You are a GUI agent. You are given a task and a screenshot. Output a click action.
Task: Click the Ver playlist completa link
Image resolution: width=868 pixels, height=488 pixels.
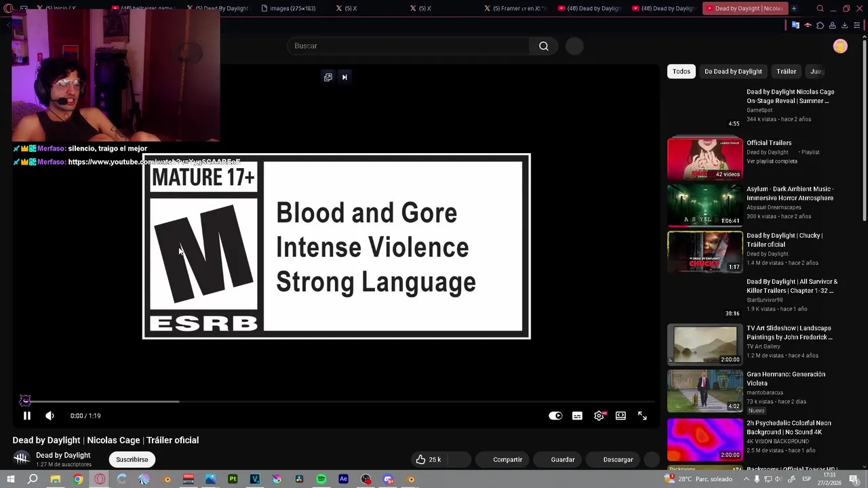772,161
